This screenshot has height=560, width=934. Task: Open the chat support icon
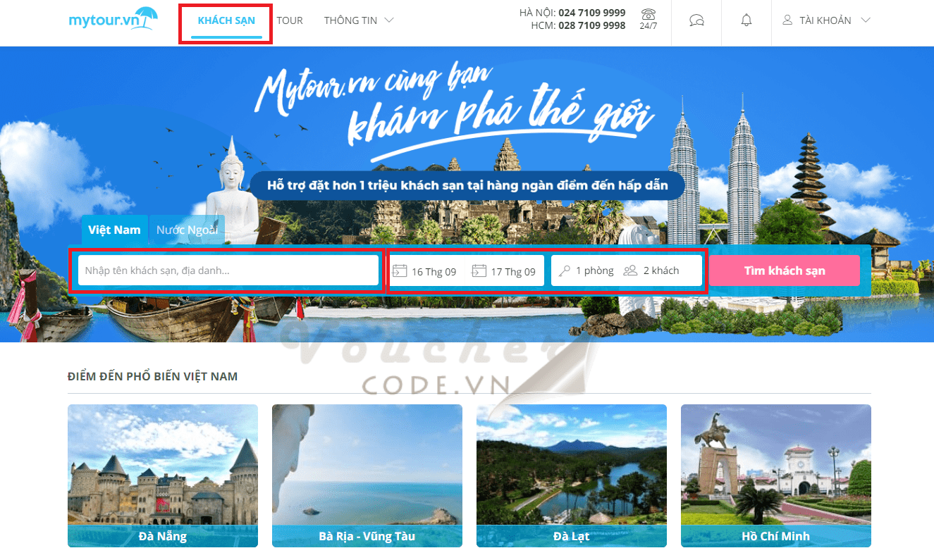696,20
